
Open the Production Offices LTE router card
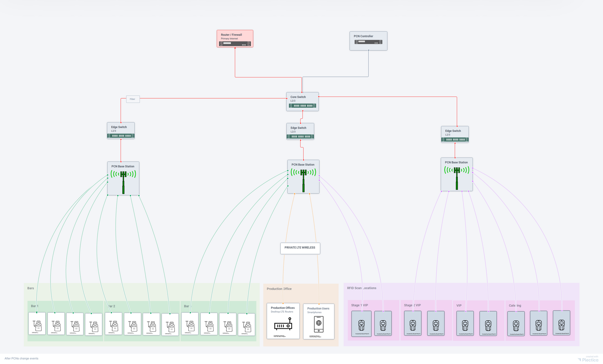click(283, 321)
